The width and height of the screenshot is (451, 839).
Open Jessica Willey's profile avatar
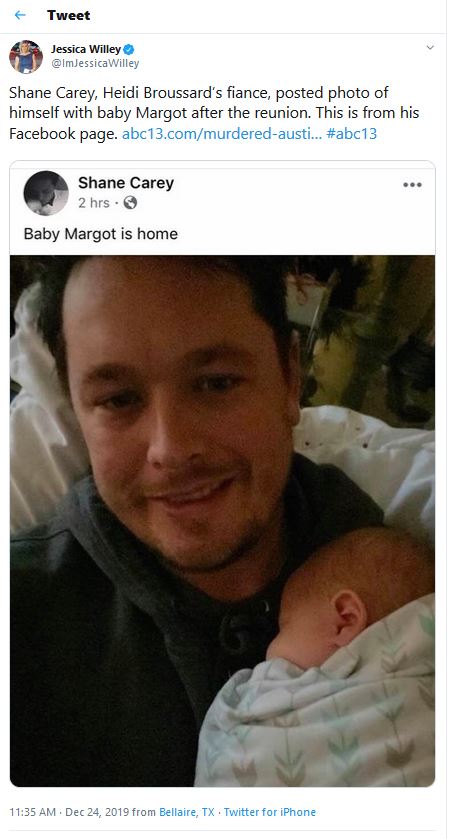click(26, 56)
